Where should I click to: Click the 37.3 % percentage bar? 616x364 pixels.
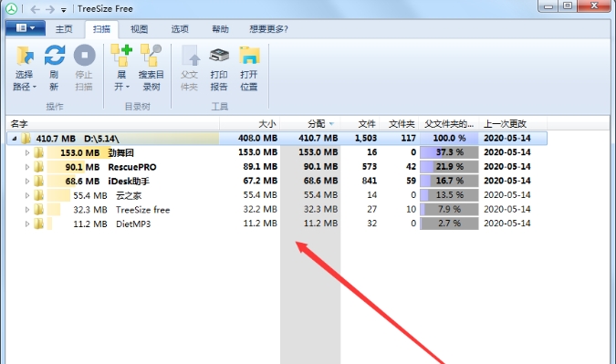coord(449,152)
